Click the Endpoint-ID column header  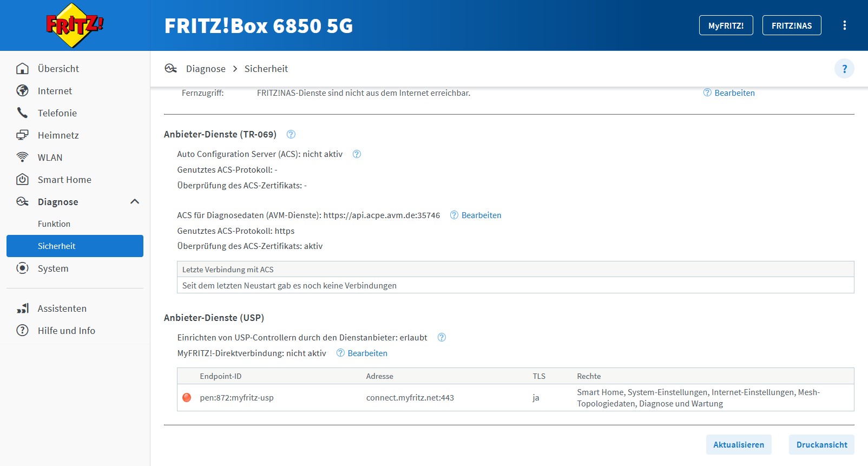pos(221,376)
